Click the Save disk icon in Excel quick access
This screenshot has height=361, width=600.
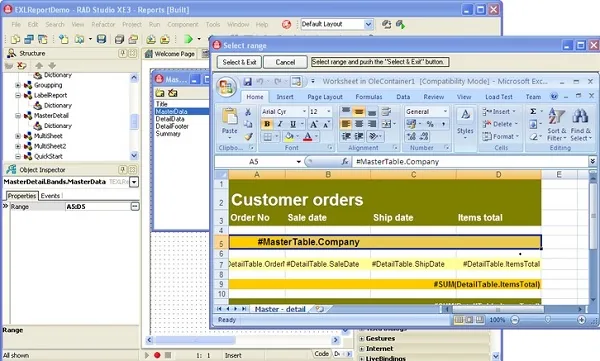pyautogui.click(x=248, y=82)
